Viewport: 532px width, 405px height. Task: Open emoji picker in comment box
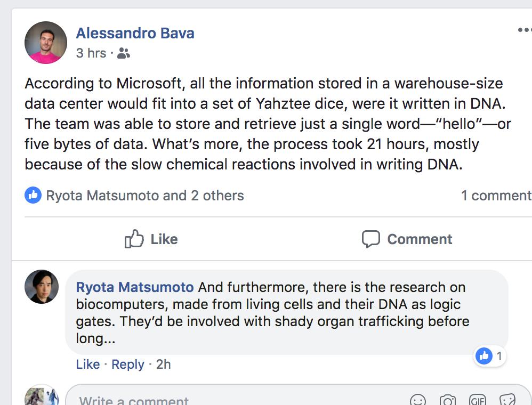point(417,400)
